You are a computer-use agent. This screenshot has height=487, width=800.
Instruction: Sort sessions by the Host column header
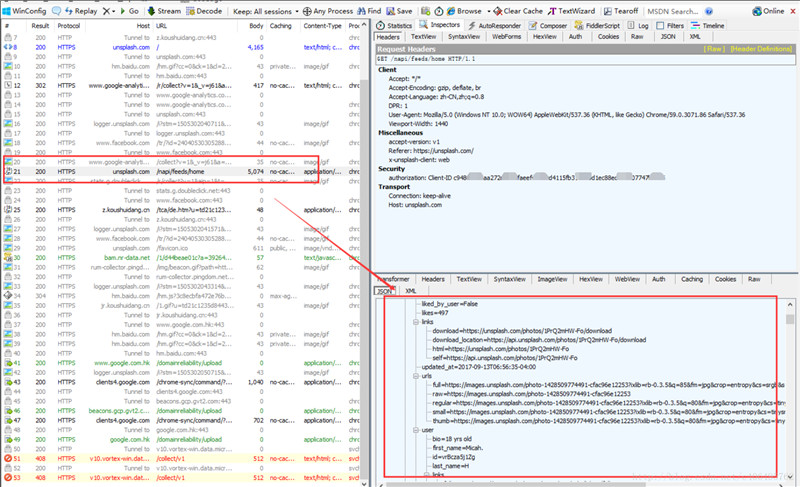tap(143, 25)
